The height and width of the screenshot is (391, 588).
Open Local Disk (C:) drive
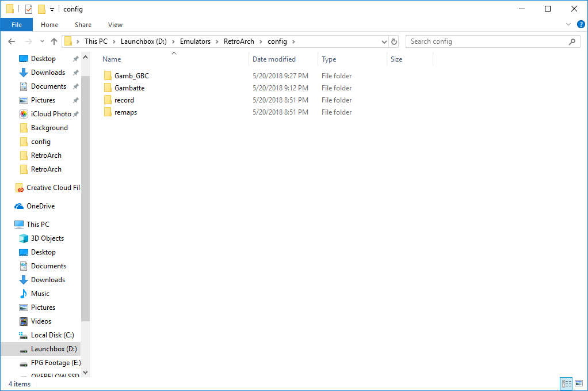[x=52, y=335]
